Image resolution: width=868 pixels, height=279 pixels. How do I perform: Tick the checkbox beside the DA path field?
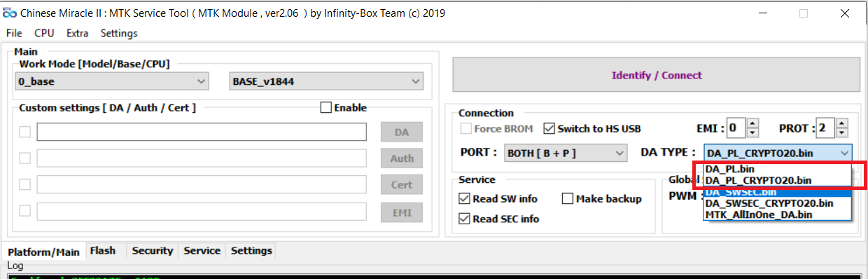pyautogui.click(x=25, y=132)
